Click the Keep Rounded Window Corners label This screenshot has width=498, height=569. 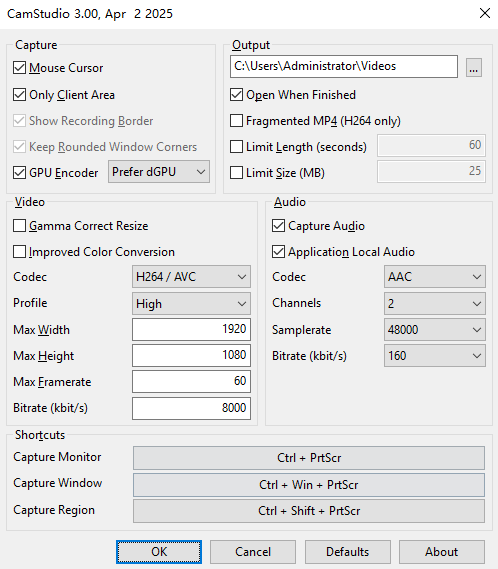click(113, 147)
